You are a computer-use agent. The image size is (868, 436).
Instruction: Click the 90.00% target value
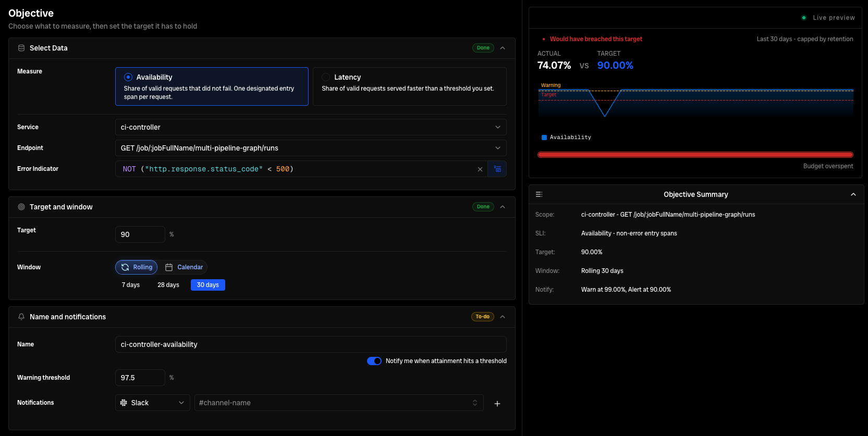615,65
